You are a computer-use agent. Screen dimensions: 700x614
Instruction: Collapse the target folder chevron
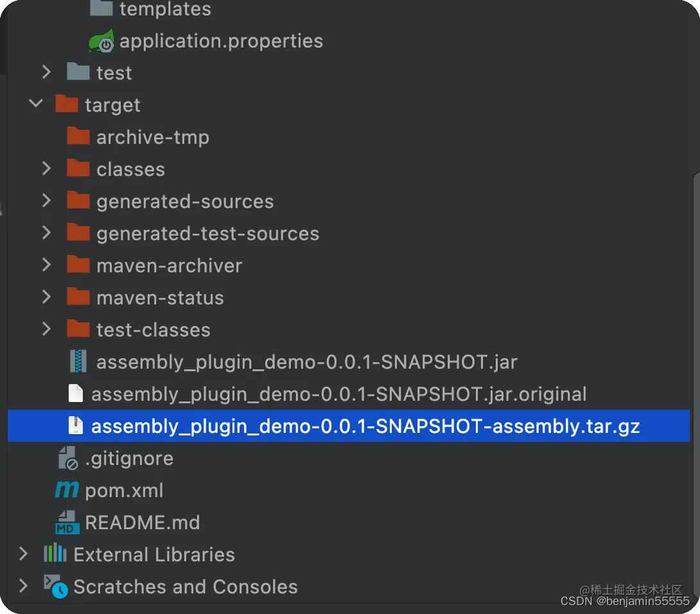pos(35,103)
